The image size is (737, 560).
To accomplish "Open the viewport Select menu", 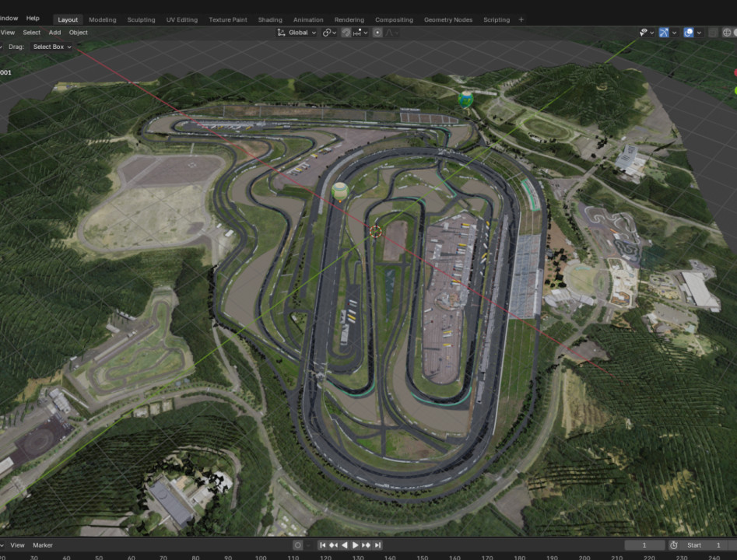I will (31, 33).
